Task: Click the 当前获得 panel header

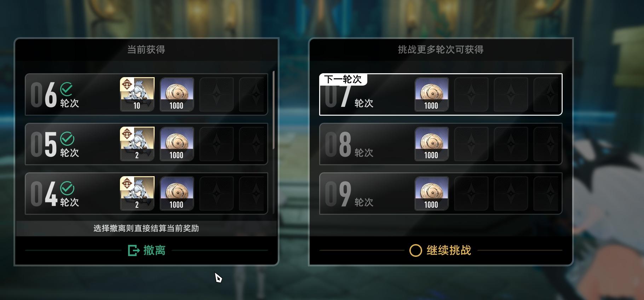Action: [146, 50]
